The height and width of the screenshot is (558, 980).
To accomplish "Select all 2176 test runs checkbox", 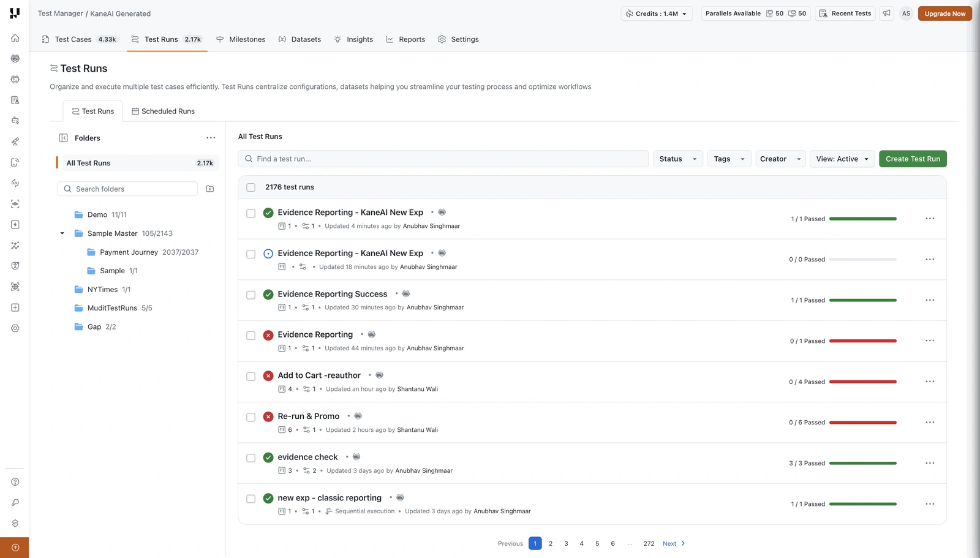I will pyautogui.click(x=251, y=187).
